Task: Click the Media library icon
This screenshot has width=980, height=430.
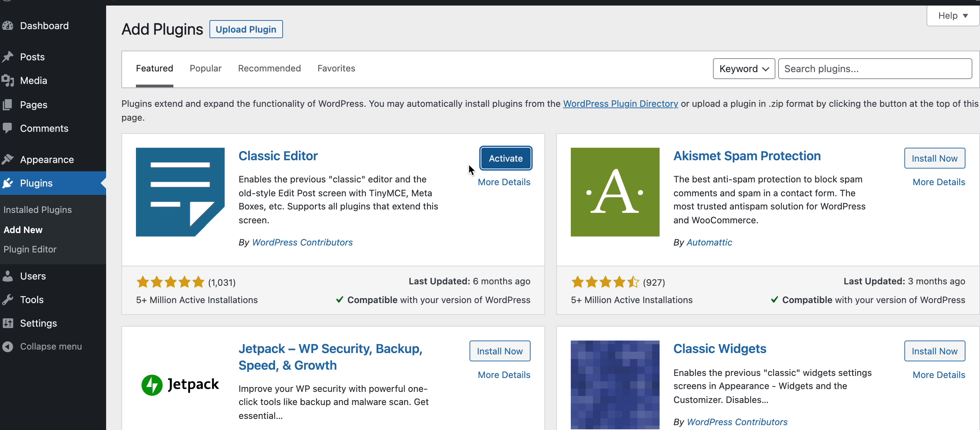Action: 8,80
